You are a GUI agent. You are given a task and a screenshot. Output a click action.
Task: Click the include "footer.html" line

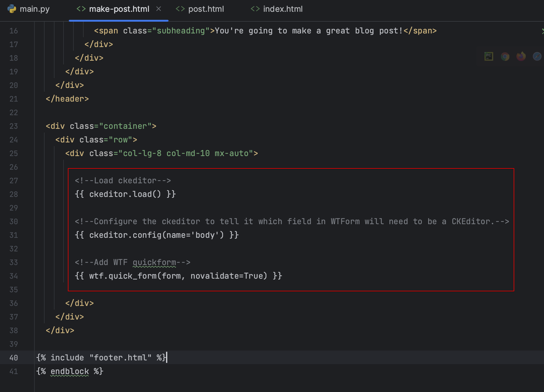(x=101, y=358)
